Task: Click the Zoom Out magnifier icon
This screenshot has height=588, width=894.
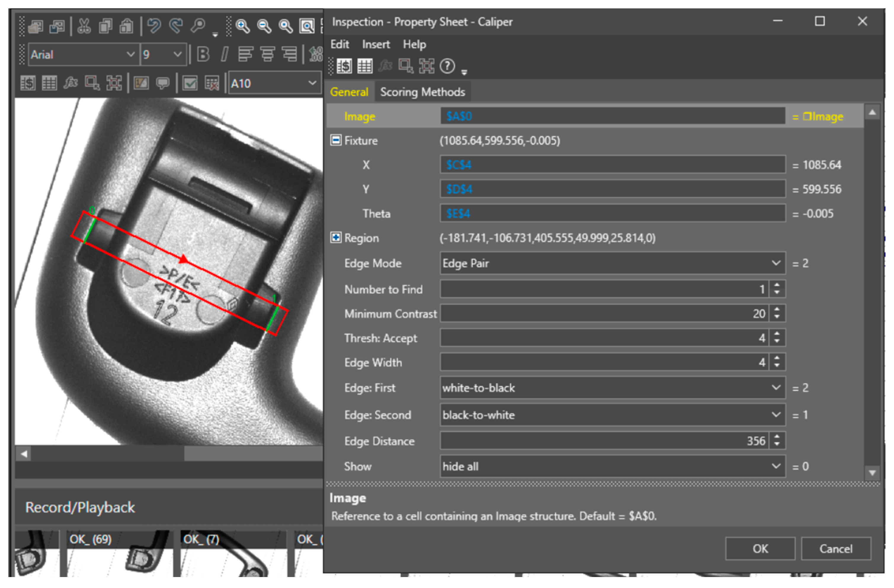Action: point(264,26)
